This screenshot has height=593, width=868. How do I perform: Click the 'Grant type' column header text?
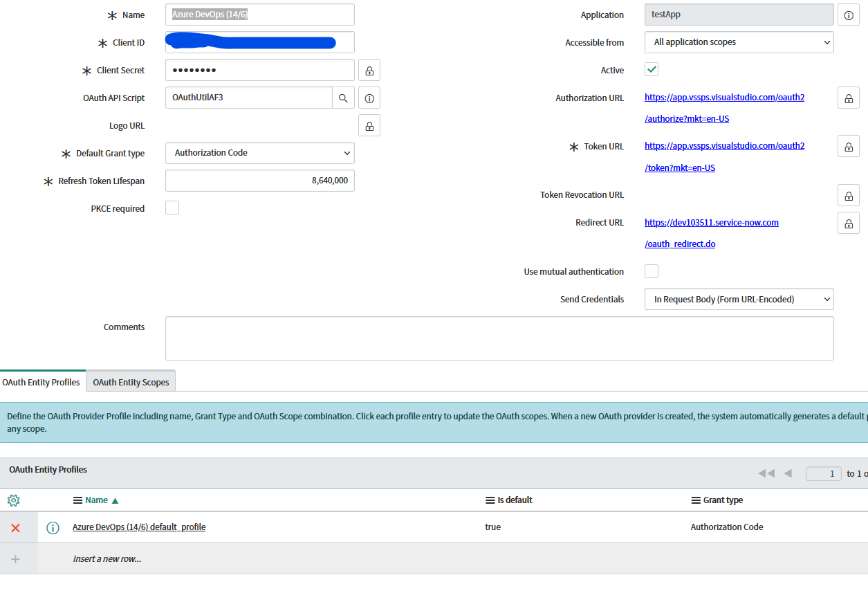[x=723, y=500]
